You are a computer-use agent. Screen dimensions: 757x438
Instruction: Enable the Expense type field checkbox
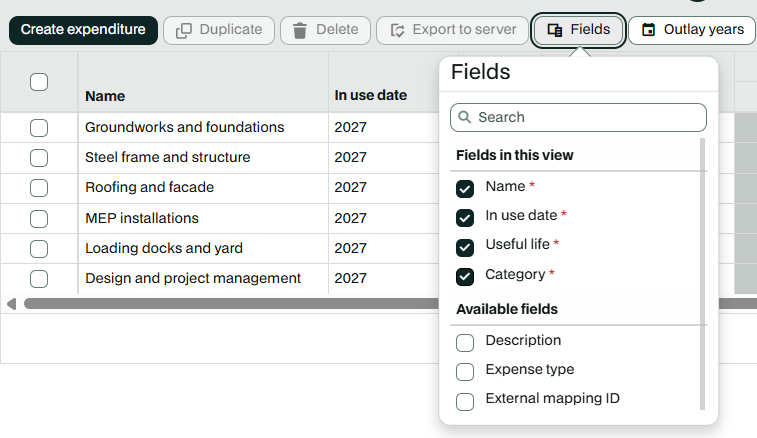(465, 372)
